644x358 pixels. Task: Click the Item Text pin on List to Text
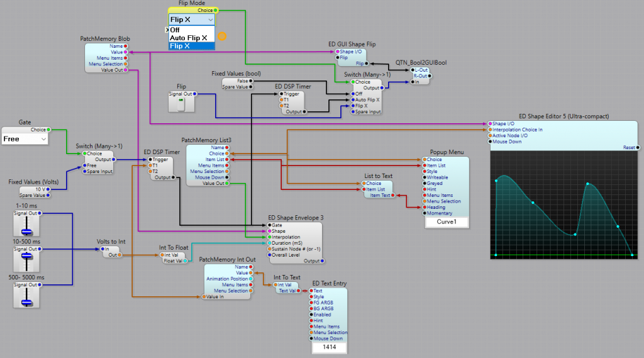(394, 196)
